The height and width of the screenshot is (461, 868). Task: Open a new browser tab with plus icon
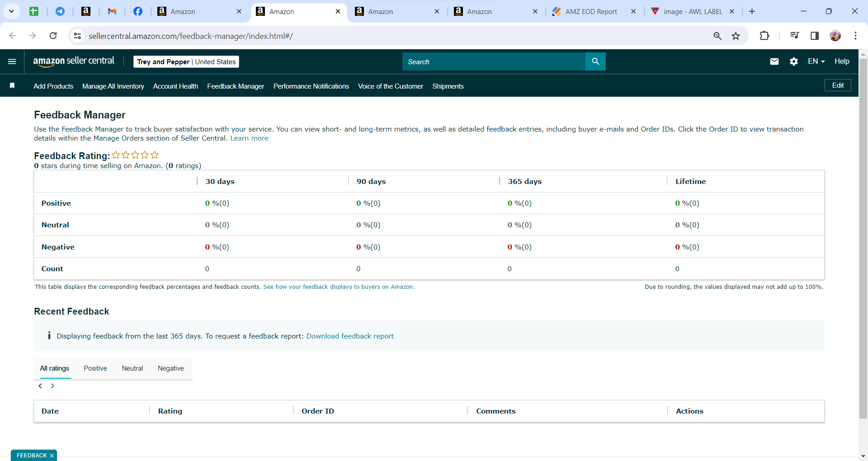pos(752,11)
